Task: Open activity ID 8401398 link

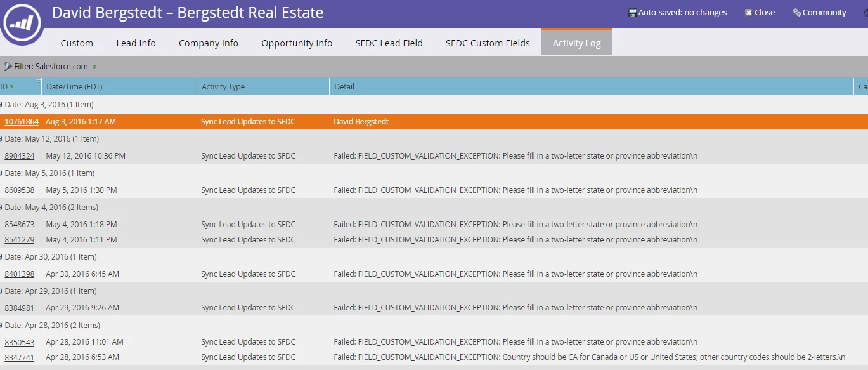Action: click(x=20, y=274)
